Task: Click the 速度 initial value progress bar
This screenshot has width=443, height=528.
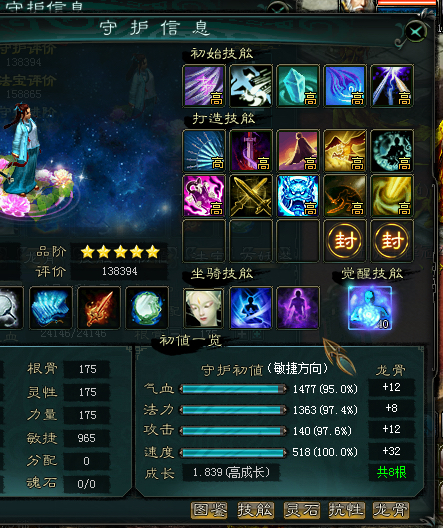Action: click(233, 452)
